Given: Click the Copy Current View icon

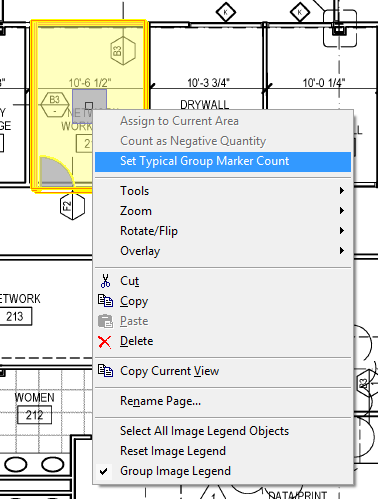Looking at the screenshot, I should point(105,371).
